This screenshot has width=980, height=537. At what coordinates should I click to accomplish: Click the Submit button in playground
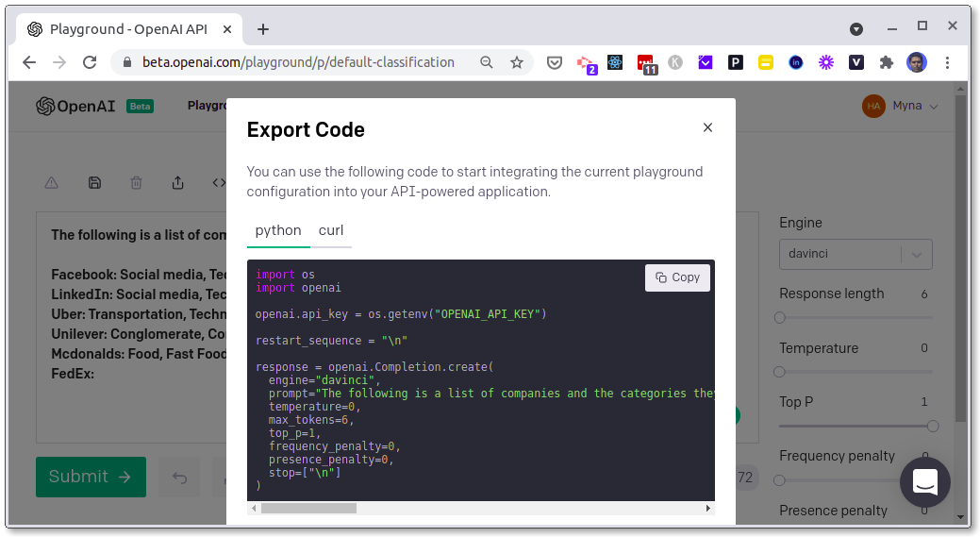pos(91,477)
